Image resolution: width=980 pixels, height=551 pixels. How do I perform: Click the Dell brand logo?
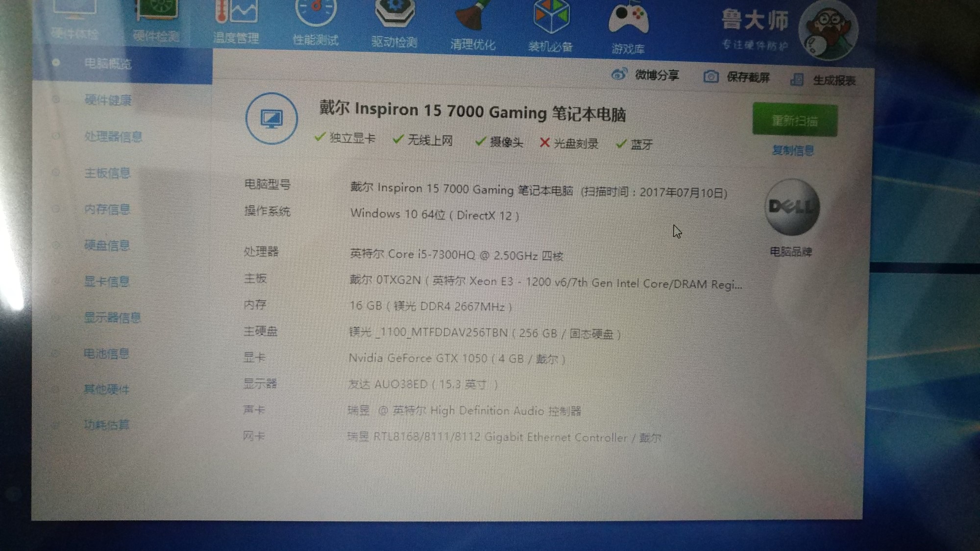tap(791, 207)
